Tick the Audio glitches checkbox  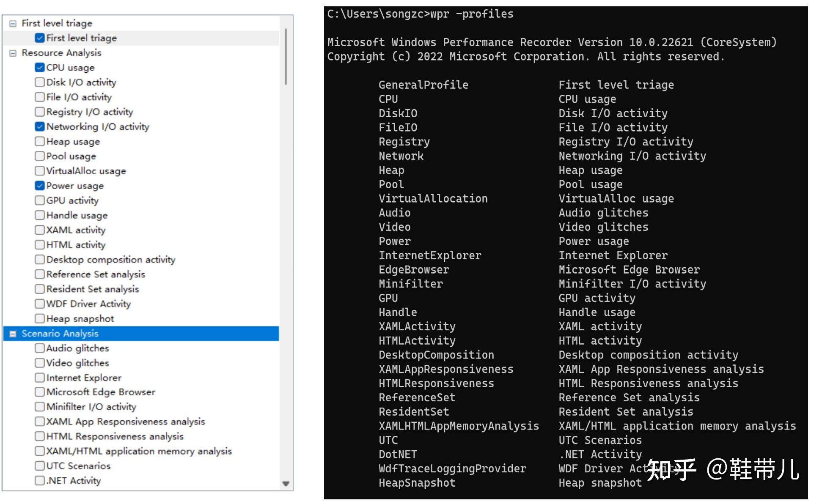(x=40, y=348)
